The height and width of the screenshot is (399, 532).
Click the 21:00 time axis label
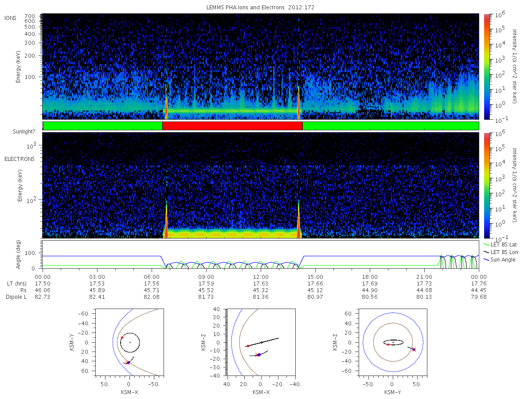(x=424, y=277)
